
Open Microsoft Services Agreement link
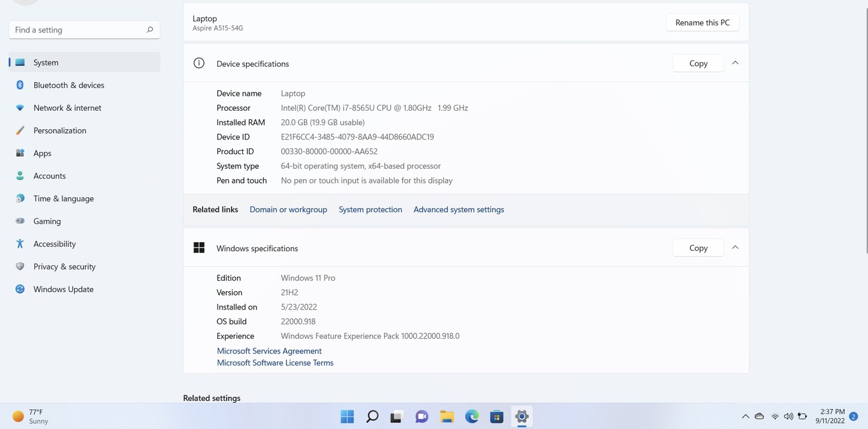pyautogui.click(x=269, y=351)
